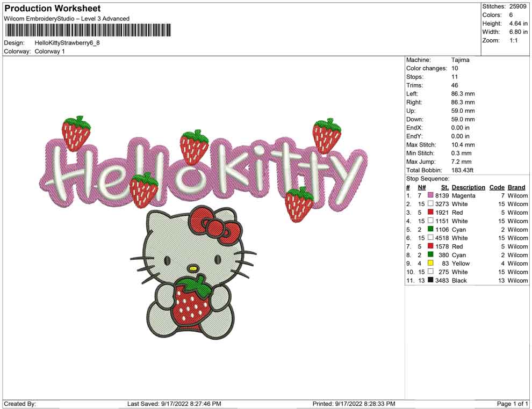Viewport: 532px width, 409px height.
Task: Click the Cyan swatch for stitch count 1106
Action: point(430,229)
